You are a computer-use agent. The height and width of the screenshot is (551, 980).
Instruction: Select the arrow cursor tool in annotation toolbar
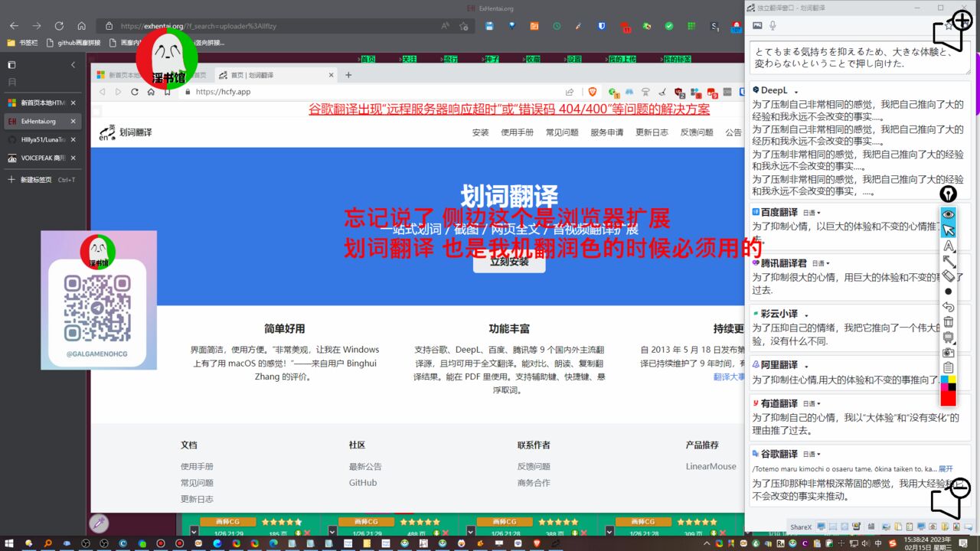point(948,230)
